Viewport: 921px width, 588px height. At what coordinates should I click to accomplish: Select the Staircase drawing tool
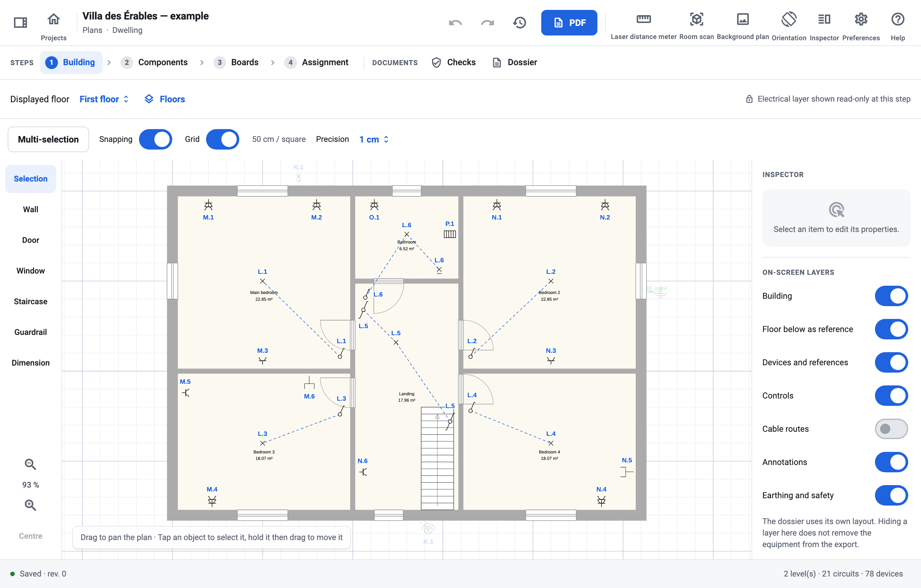pyautogui.click(x=31, y=301)
